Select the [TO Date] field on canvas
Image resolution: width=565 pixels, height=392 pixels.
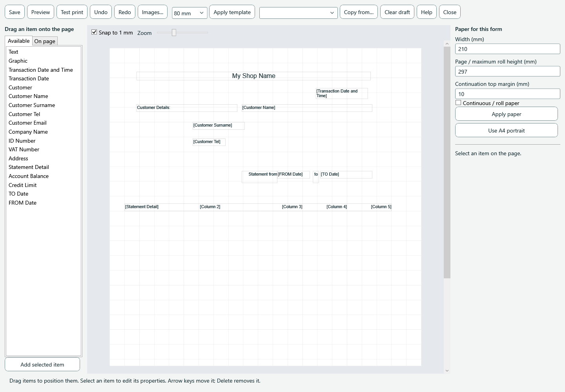(x=346, y=174)
